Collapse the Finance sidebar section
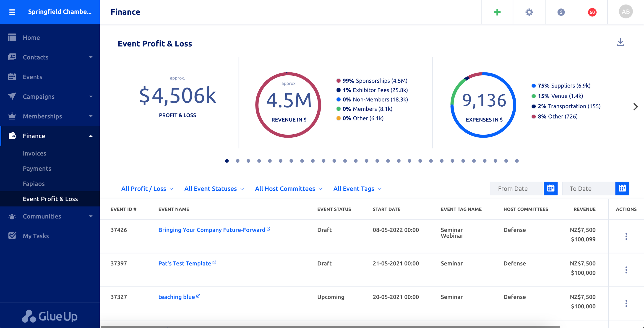This screenshot has width=644, height=328. [x=91, y=136]
